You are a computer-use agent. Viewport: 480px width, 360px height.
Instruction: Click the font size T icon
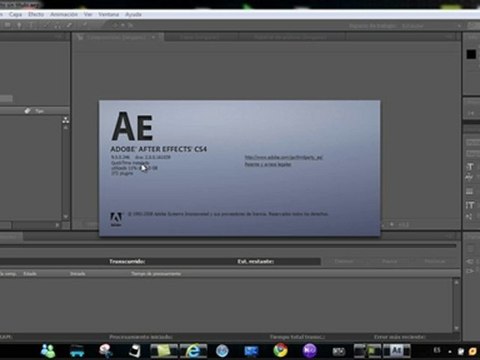coord(470,167)
